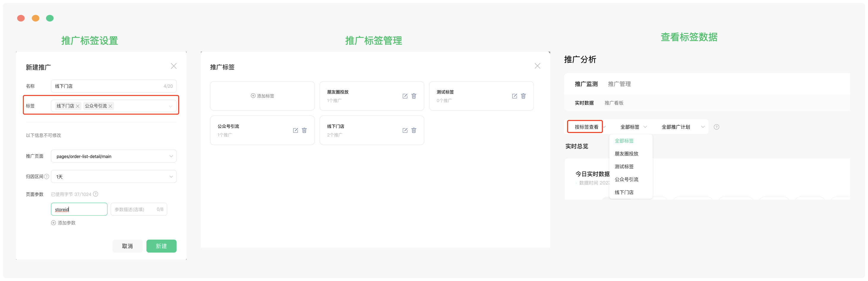Delete the 线下门店 tag card

click(x=414, y=130)
